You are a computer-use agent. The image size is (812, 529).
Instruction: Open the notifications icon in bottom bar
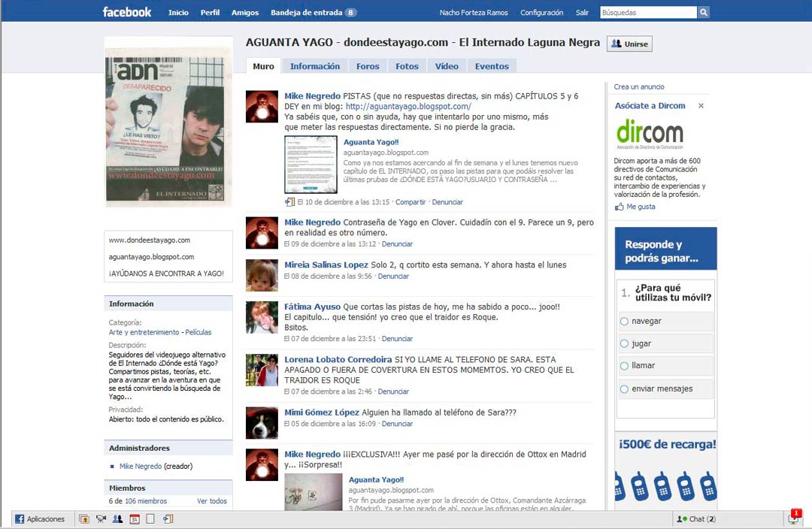click(x=795, y=518)
